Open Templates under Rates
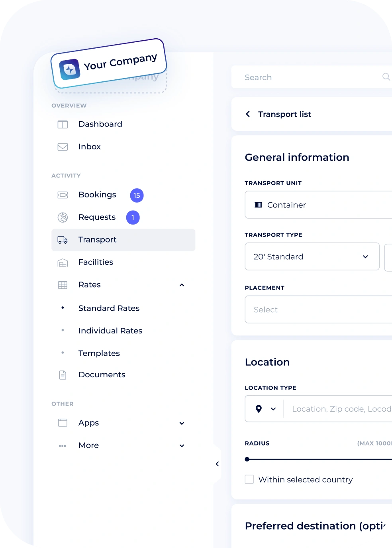 [x=99, y=353]
